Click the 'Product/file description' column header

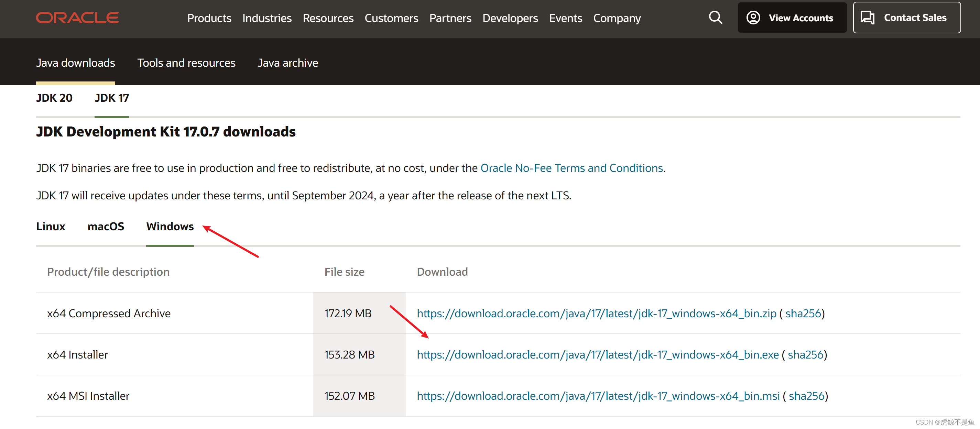(108, 272)
